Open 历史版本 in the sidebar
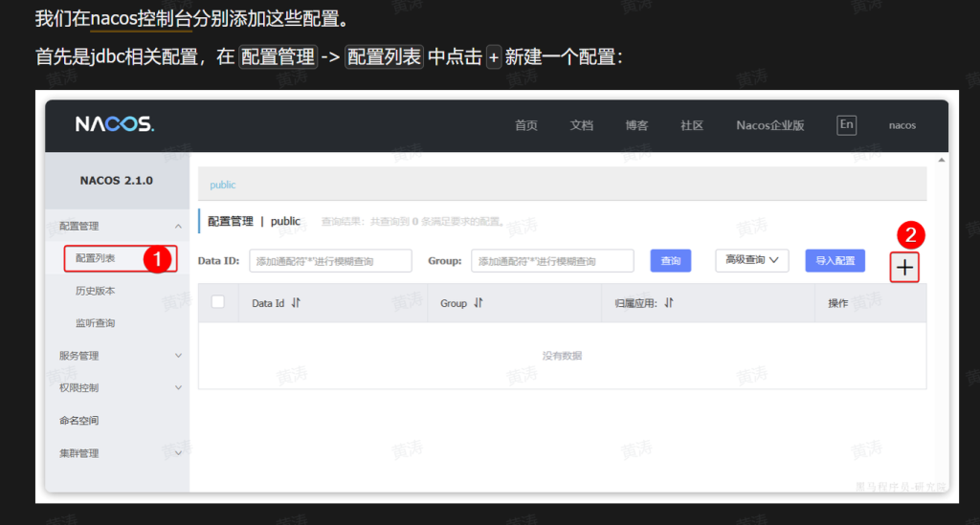The width and height of the screenshot is (980, 525). [96, 291]
